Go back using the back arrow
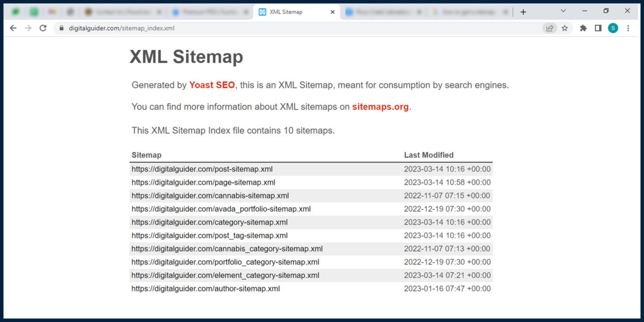 [13, 28]
